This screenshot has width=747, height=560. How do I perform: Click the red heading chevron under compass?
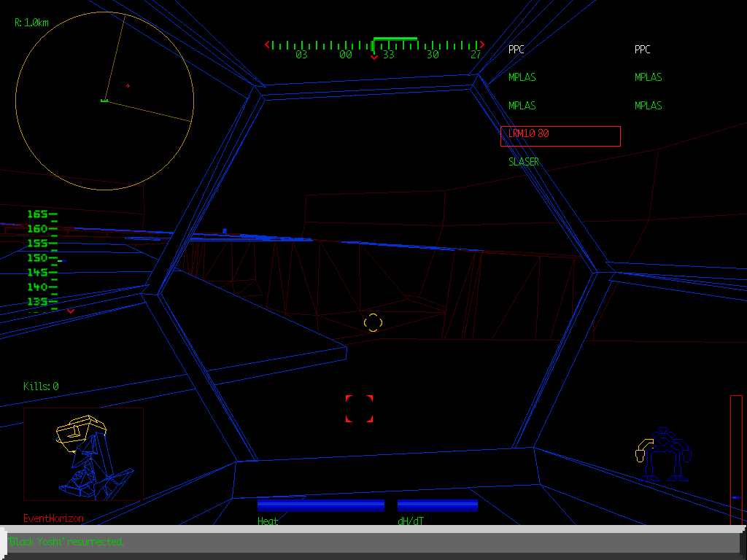374,57
